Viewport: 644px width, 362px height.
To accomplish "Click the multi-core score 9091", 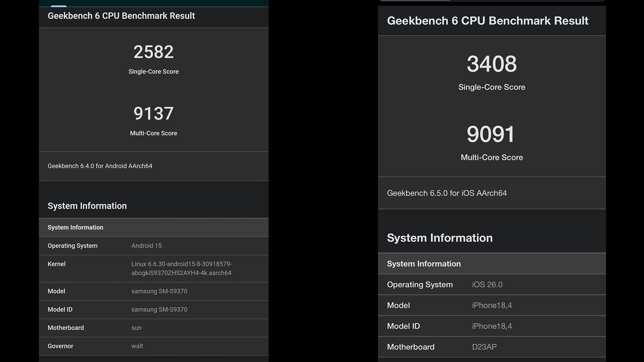I will coord(490,134).
